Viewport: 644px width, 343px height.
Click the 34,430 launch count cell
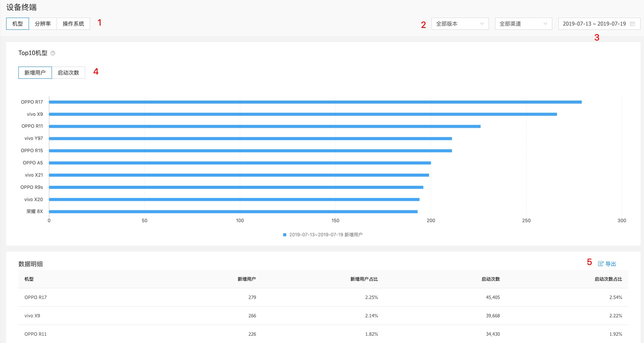coord(493,334)
